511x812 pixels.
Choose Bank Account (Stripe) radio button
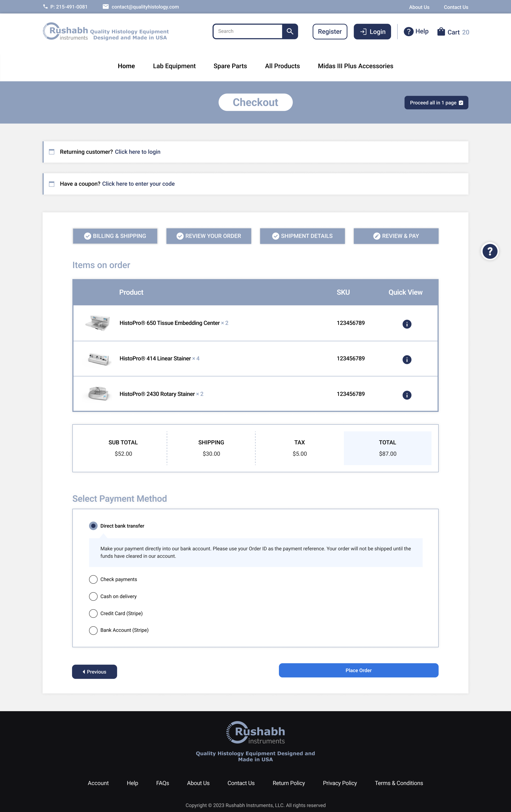tap(93, 630)
